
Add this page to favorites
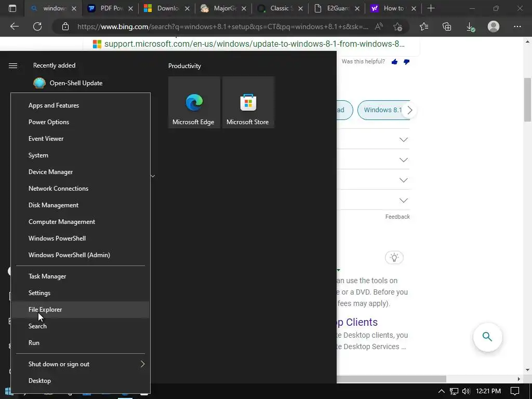(x=397, y=26)
